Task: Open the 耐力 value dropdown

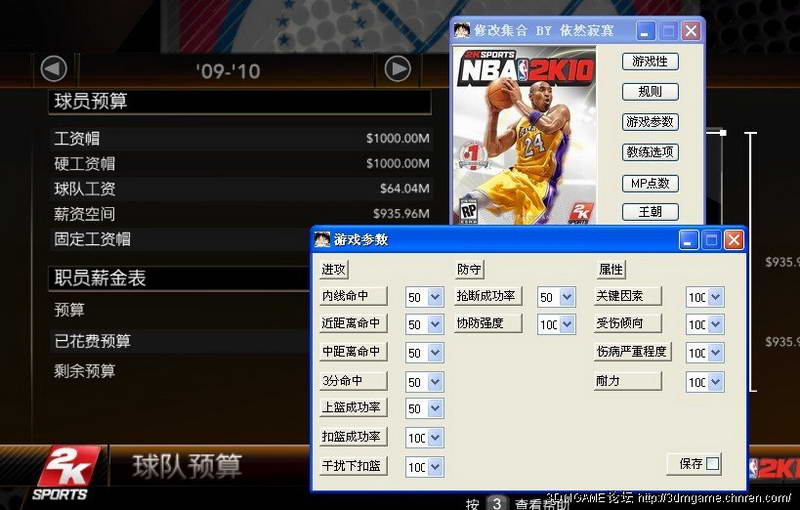Action: pyautogui.click(x=715, y=382)
